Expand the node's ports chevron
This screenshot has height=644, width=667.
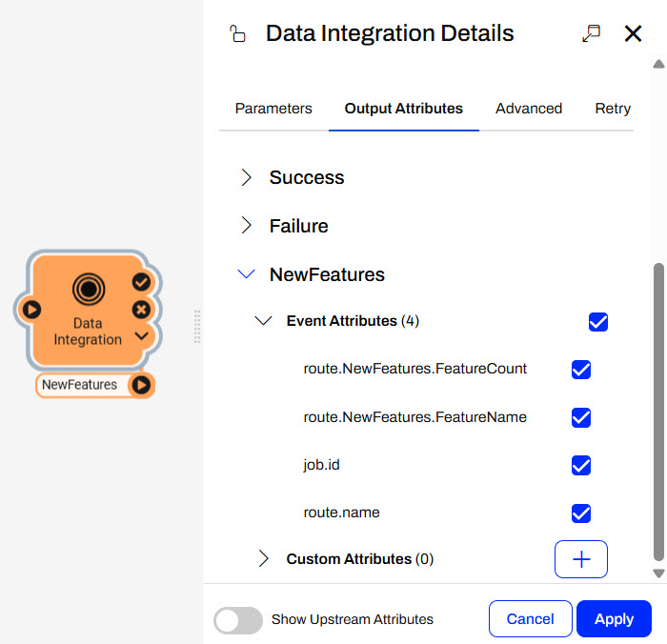(x=141, y=335)
